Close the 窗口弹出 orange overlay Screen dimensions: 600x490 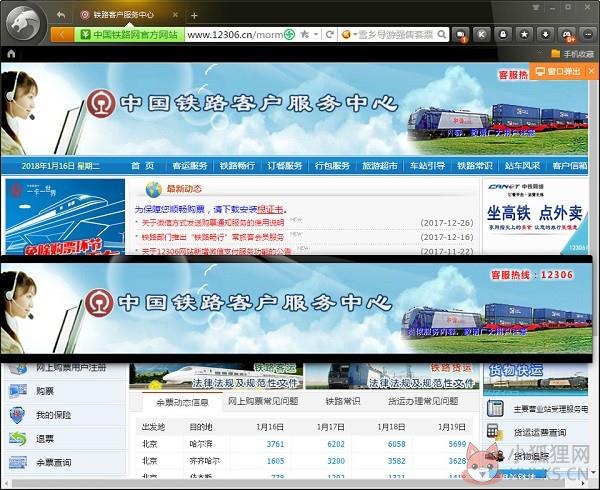click(x=591, y=71)
